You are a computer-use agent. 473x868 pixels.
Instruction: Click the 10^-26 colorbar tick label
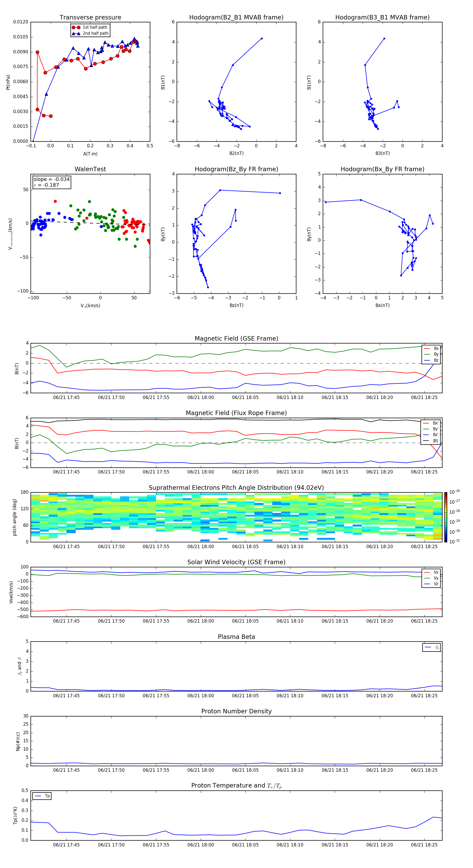pos(455,492)
